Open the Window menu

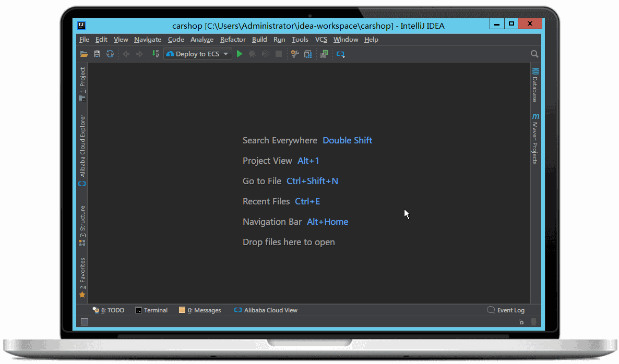(346, 40)
